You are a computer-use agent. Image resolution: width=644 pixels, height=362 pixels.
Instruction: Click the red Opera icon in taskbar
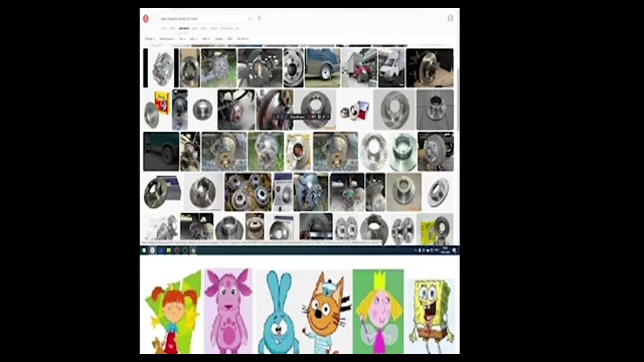click(177, 250)
